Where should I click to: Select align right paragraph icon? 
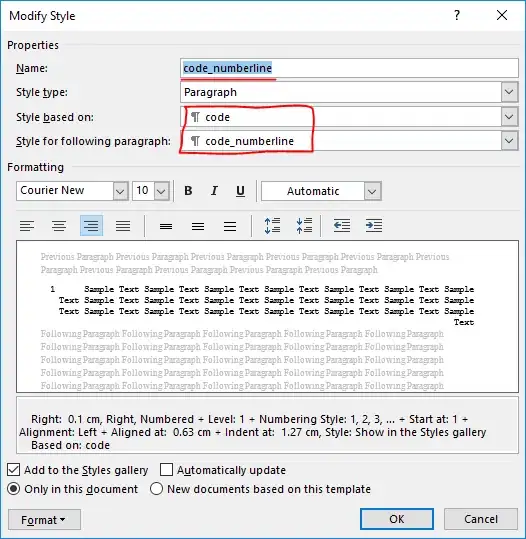(91, 226)
